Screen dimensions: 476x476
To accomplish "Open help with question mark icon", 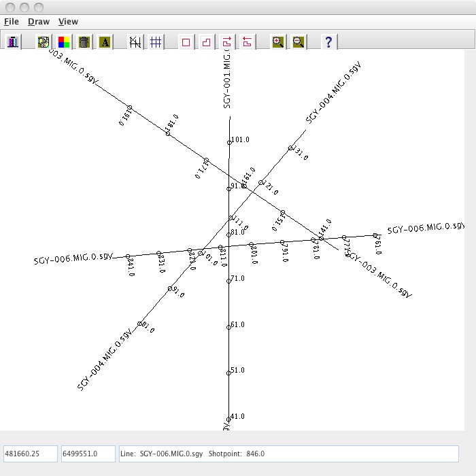I will 328,42.
